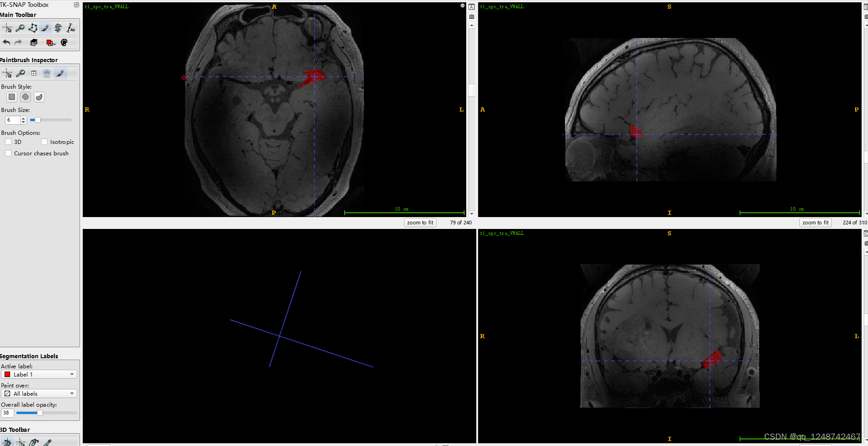The width and height of the screenshot is (868, 446).
Task: Click the red segmentation in sagittal view
Action: point(636,132)
